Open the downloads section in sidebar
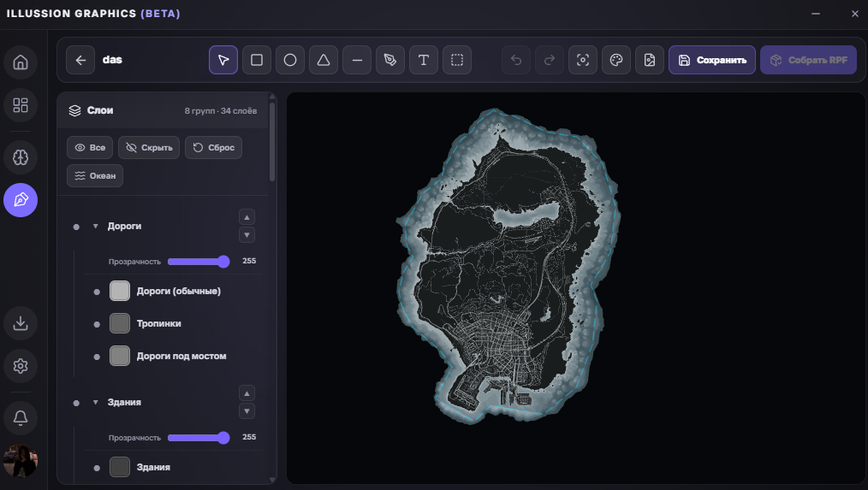The image size is (868, 490). (x=21, y=323)
